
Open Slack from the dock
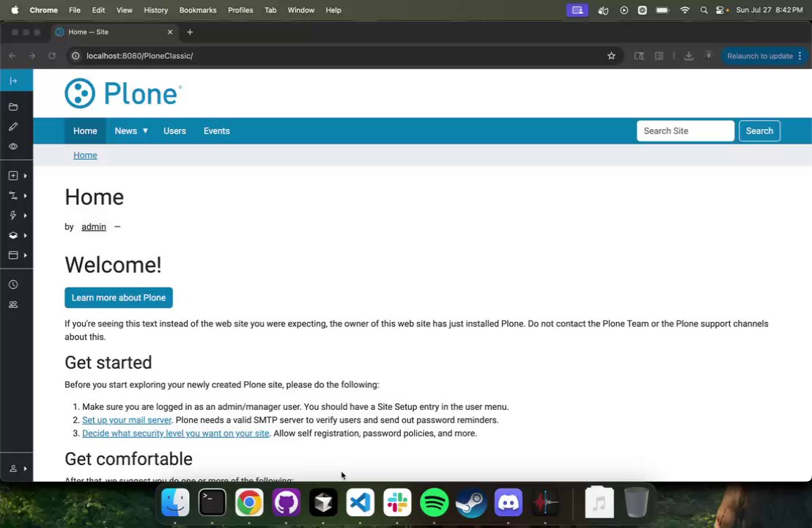397,502
